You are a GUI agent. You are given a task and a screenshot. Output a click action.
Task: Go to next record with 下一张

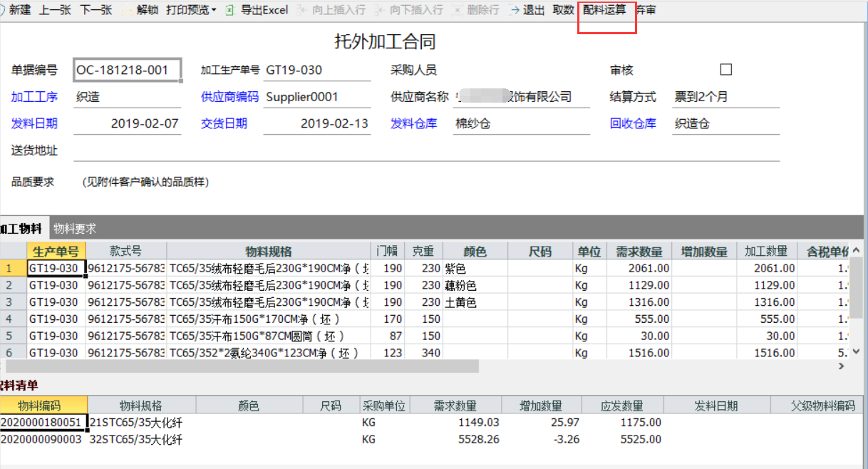(95, 10)
